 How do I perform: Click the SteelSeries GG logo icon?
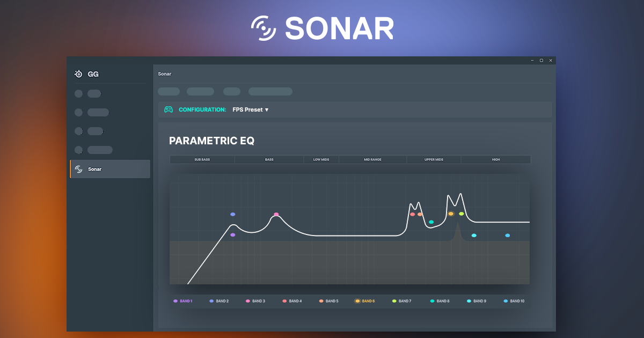click(79, 74)
